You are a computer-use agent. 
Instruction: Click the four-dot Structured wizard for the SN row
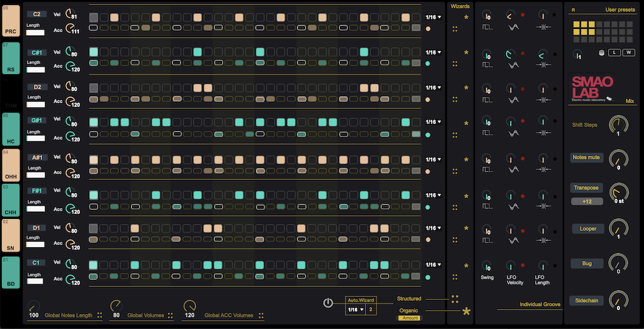pos(455,240)
